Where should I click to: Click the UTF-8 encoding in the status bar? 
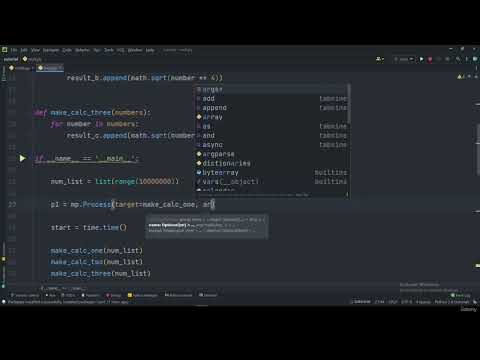407,302
